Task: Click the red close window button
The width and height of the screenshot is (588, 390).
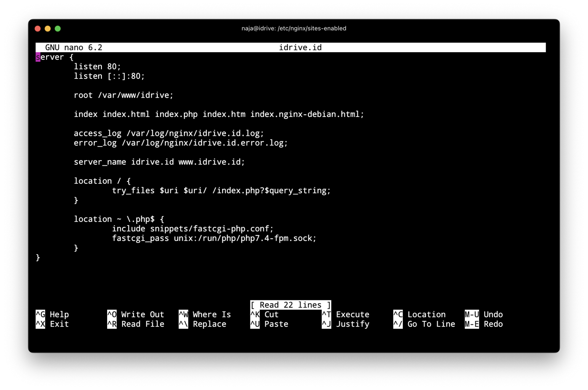Action: pyautogui.click(x=38, y=29)
